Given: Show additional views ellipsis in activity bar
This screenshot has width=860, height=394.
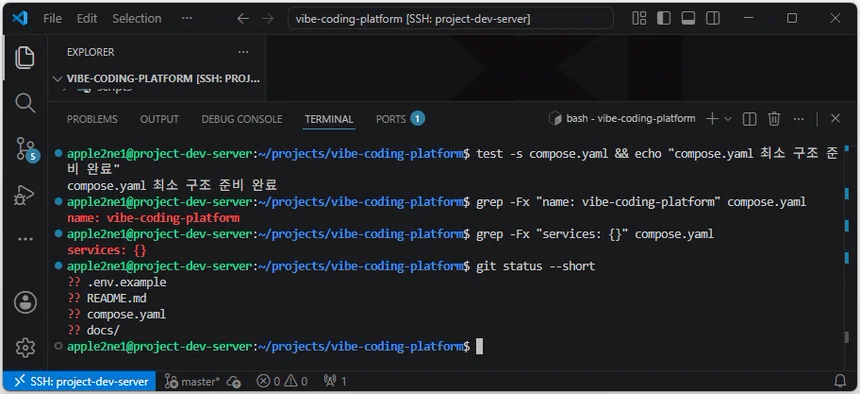Looking at the screenshot, I should pyautogui.click(x=25, y=239).
